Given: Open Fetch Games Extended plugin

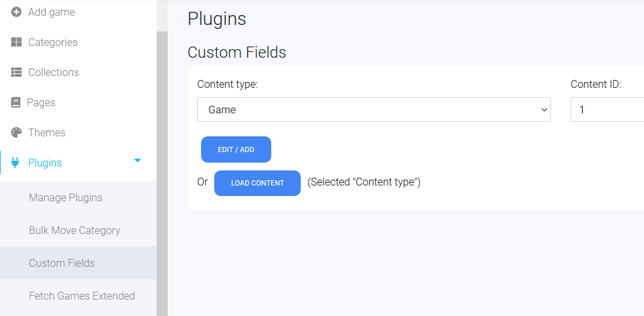Looking at the screenshot, I should click(82, 296).
